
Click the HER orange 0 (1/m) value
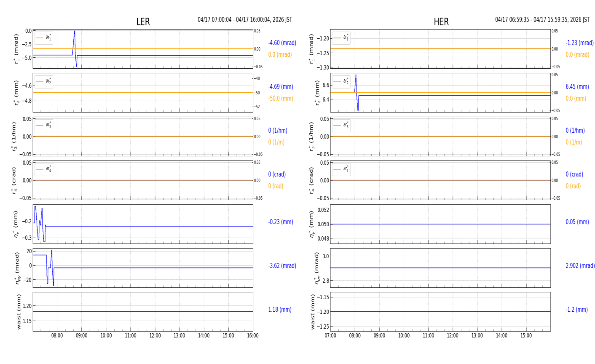(574, 142)
